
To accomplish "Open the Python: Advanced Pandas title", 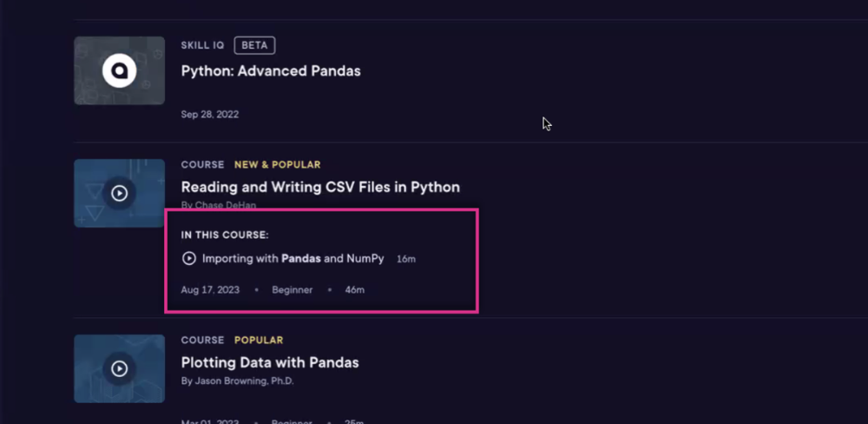I will coord(271,71).
